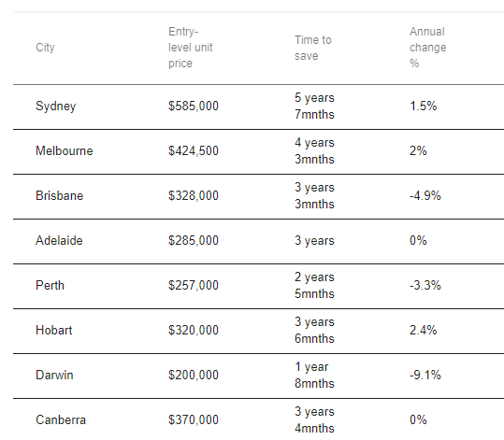Click Brisbane's -4.9% annual change

tap(425, 195)
